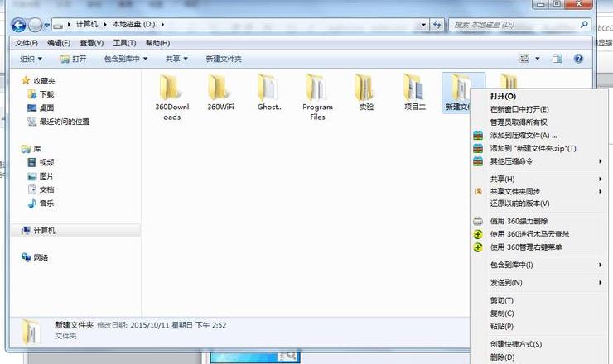Image resolution: width=613 pixels, height=364 pixels.
Task: Select 库 in the navigation pane
Action: coord(31,149)
